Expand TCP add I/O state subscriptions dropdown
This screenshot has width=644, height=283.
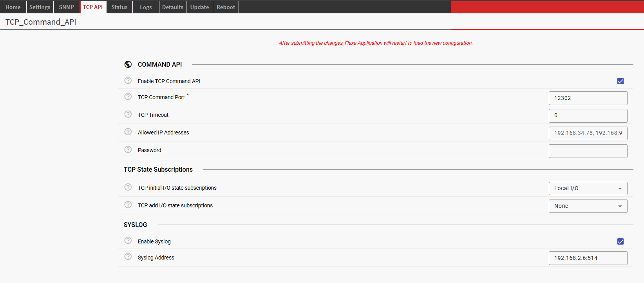(x=588, y=206)
